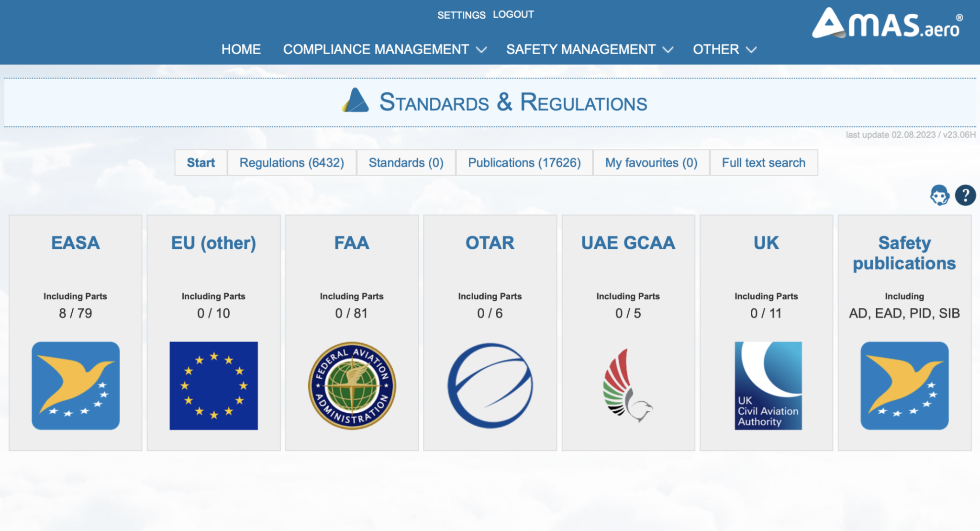The image size is (980, 531).
Task: Click LOGOUT to sign out
Action: pos(512,14)
